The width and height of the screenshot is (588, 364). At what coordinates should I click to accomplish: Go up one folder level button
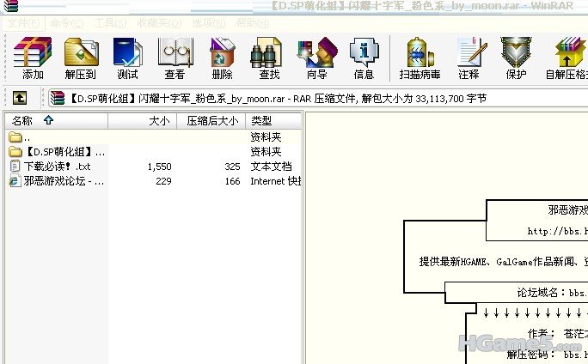point(20,99)
